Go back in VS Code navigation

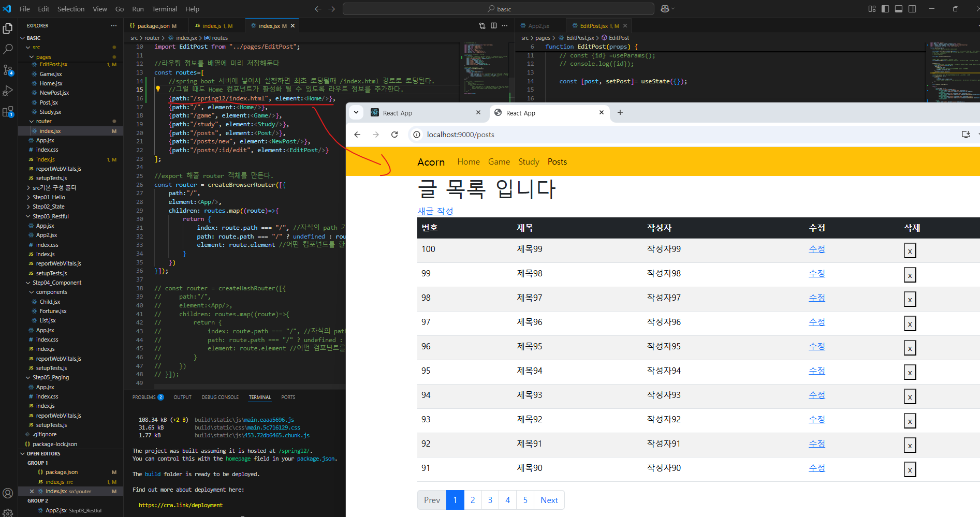pyautogui.click(x=318, y=9)
